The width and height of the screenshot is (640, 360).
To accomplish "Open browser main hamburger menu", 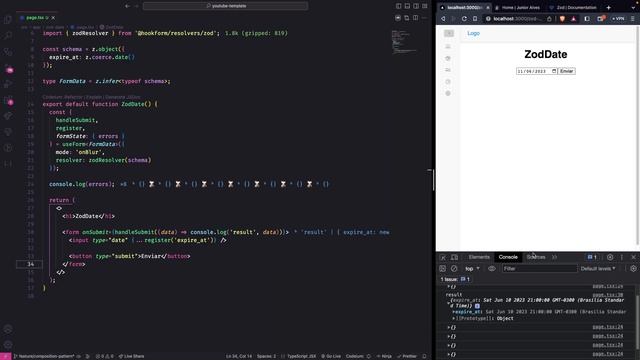I will click(x=633, y=19).
